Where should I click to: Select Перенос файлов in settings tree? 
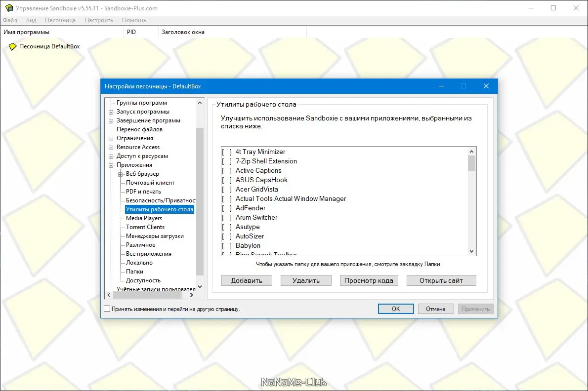point(139,129)
